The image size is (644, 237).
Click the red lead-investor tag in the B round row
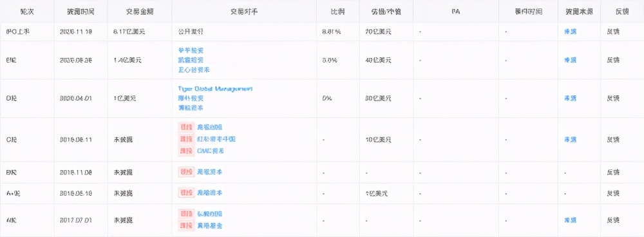[x=186, y=172]
